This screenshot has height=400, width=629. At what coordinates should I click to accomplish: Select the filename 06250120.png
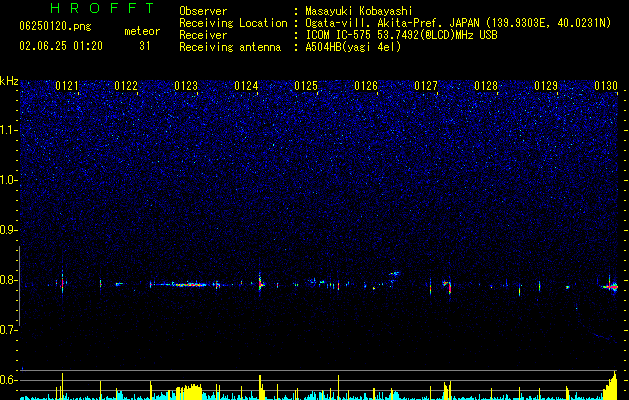click(55, 26)
